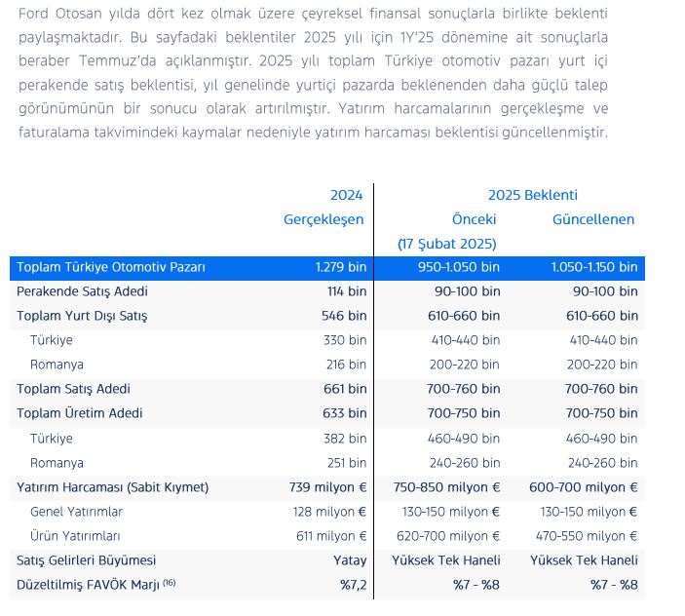Select the 'Toplam Satış Adedi' row label
Viewport: 685px width, 616px height.
point(73,389)
